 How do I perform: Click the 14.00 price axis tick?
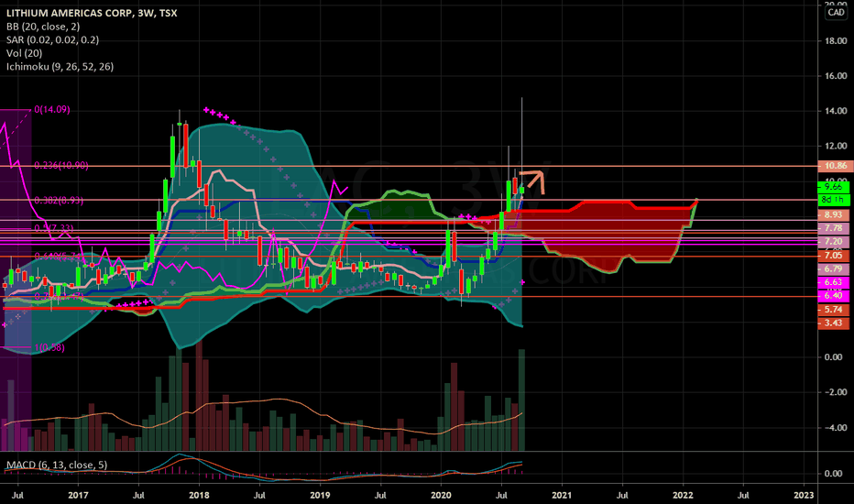(x=836, y=111)
